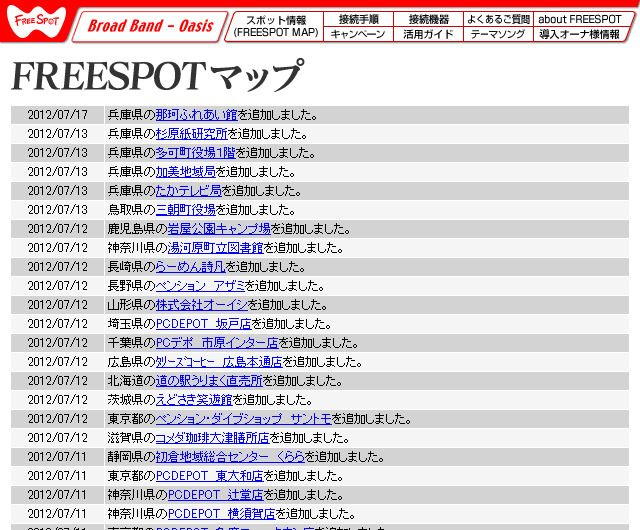Click the date in the 初倉地域総合センター row
640x530 pixels.
point(58,457)
